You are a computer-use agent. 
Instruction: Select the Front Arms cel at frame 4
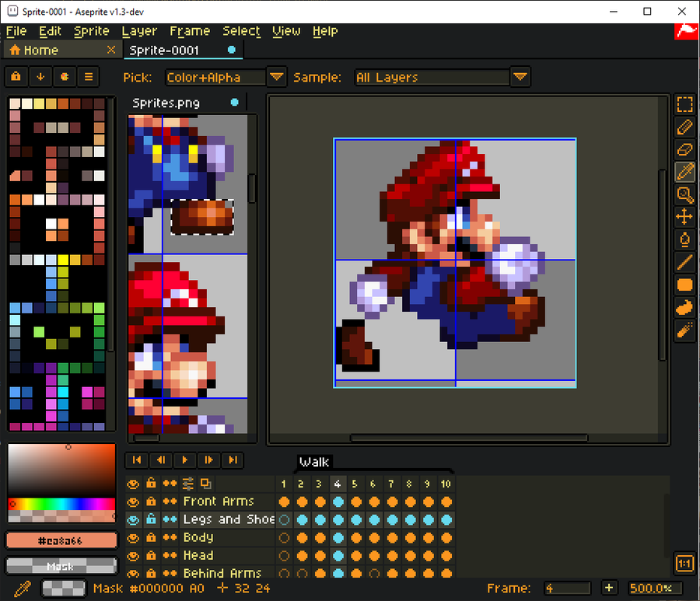[338, 501]
